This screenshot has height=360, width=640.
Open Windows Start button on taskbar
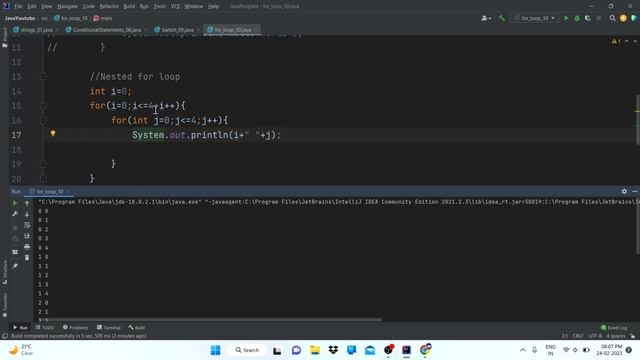coord(216,350)
